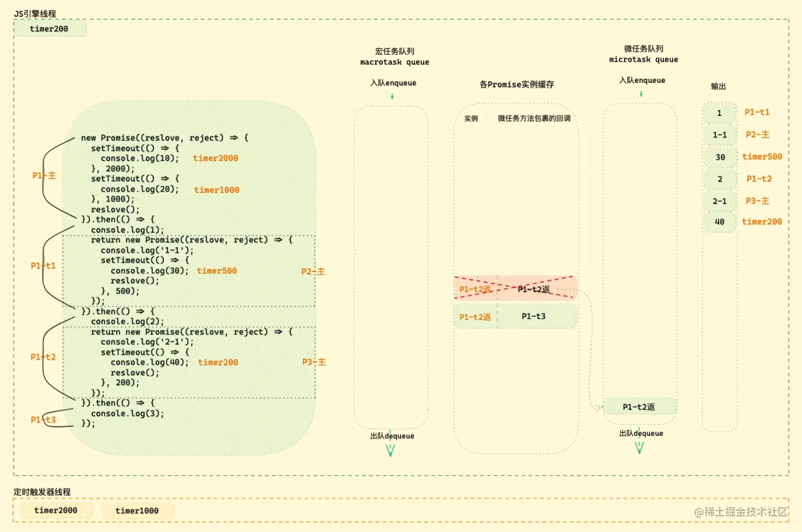Screen dimensions: 802x532
Task: Click code line 'console.log(1);'
Action: (128, 230)
